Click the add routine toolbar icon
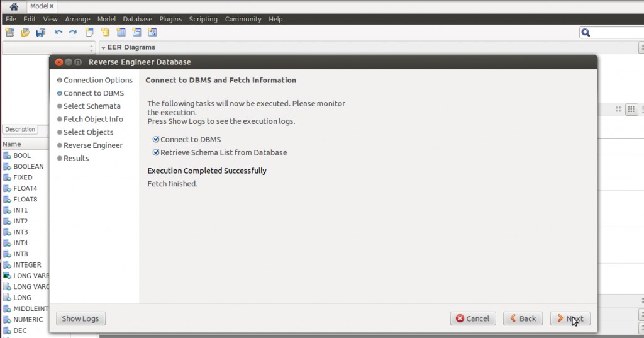 coord(152,33)
